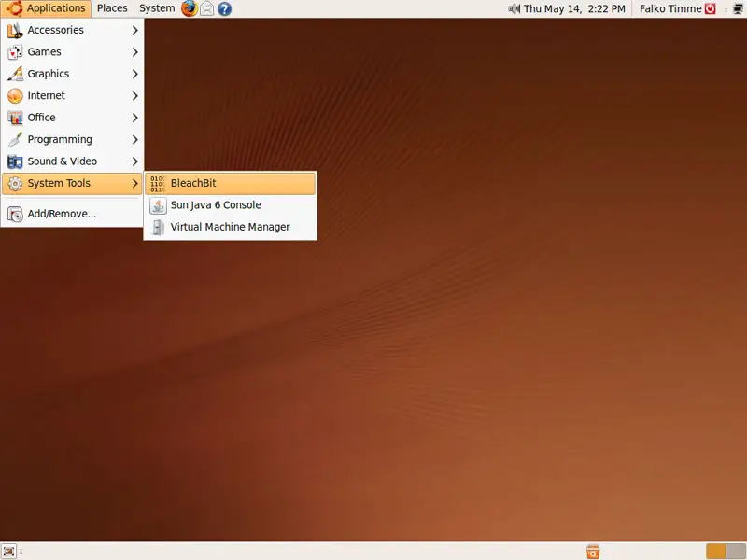Viewport: 747px width, 560px height.
Task: Expand the Accessories arrow
Action: (x=134, y=30)
